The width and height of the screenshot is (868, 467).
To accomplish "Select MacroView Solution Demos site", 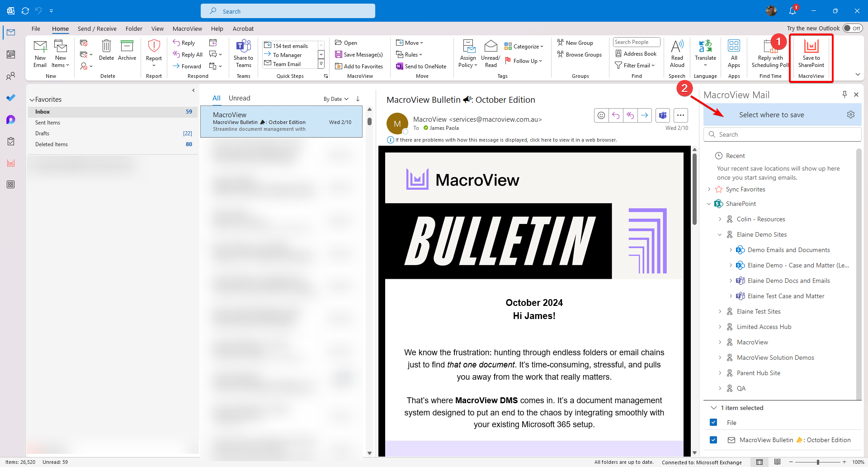I will tap(775, 357).
